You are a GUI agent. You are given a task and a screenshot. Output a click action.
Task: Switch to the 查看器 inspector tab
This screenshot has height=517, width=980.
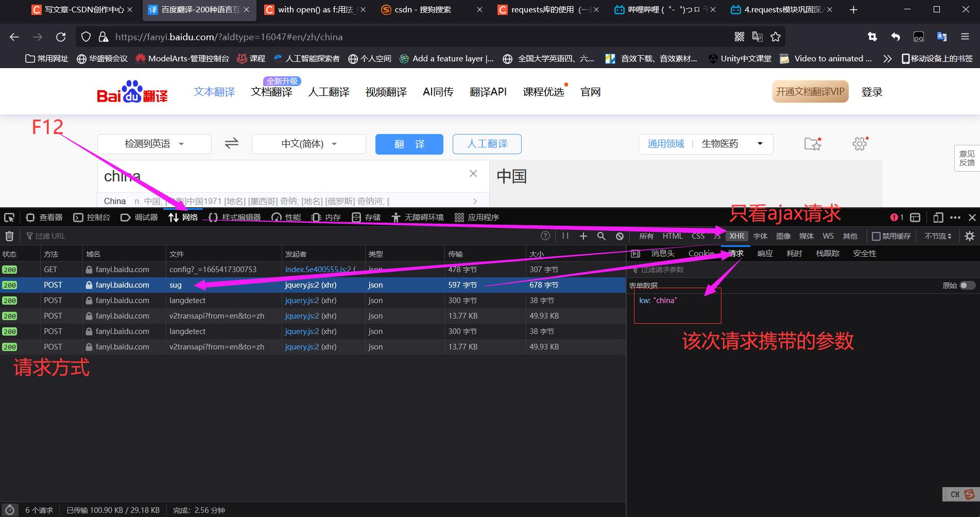tap(44, 218)
